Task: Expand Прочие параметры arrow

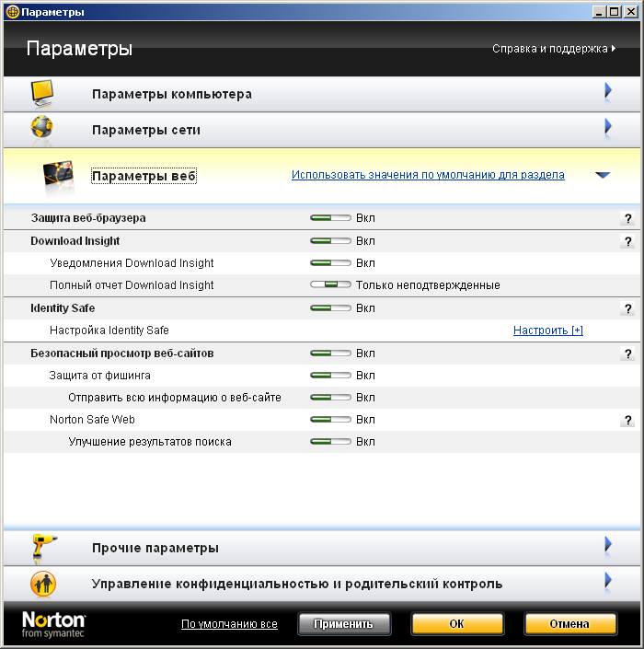Action: (x=607, y=544)
